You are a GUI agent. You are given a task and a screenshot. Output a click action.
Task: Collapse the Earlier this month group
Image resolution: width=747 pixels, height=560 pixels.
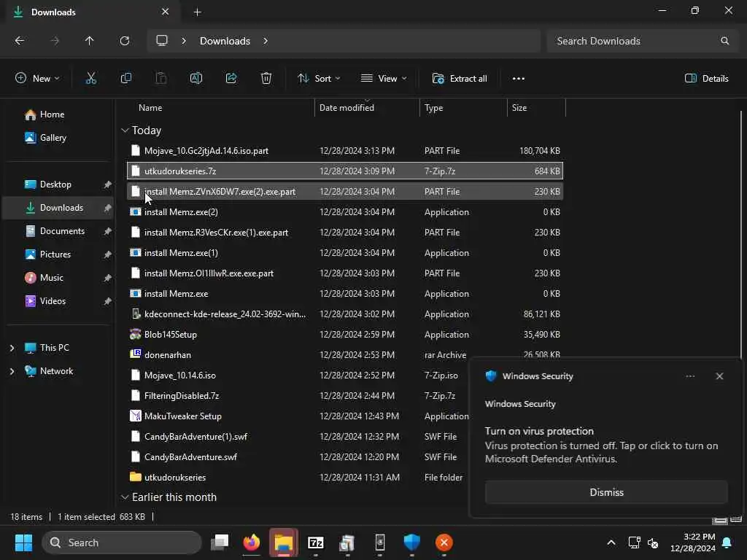tap(125, 497)
